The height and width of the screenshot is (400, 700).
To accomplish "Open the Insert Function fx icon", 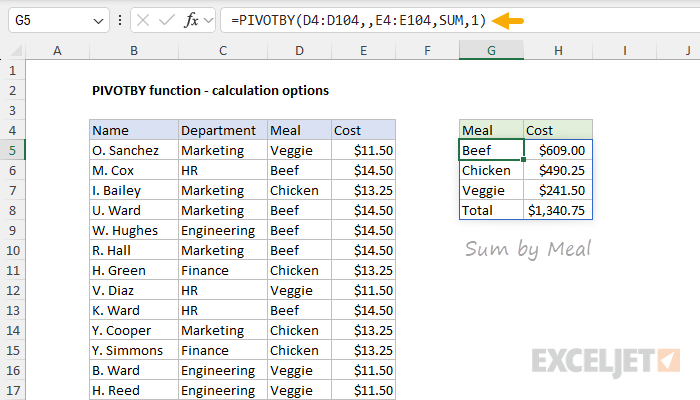I will (191, 21).
